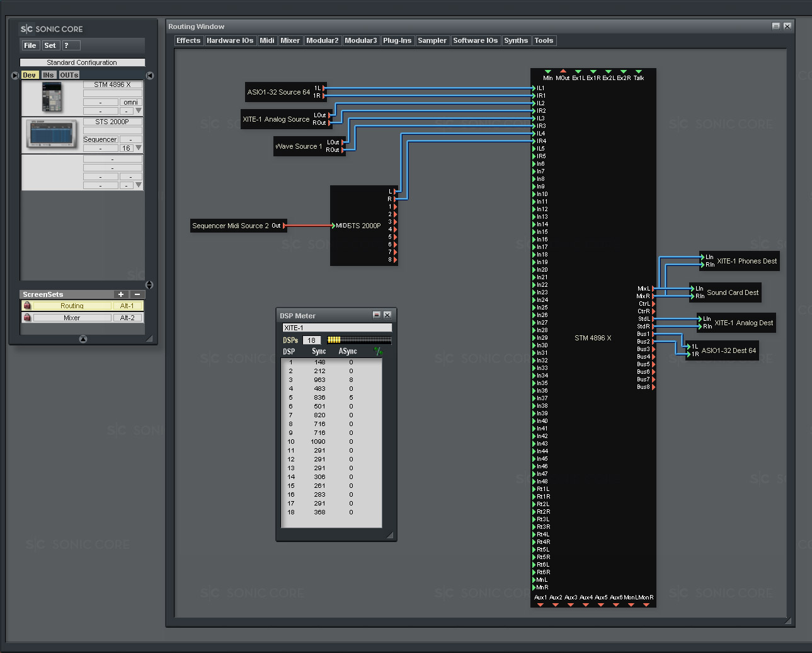Click the Bus3 output connector
This screenshot has width=812, height=653.
[x=654, y=349]
